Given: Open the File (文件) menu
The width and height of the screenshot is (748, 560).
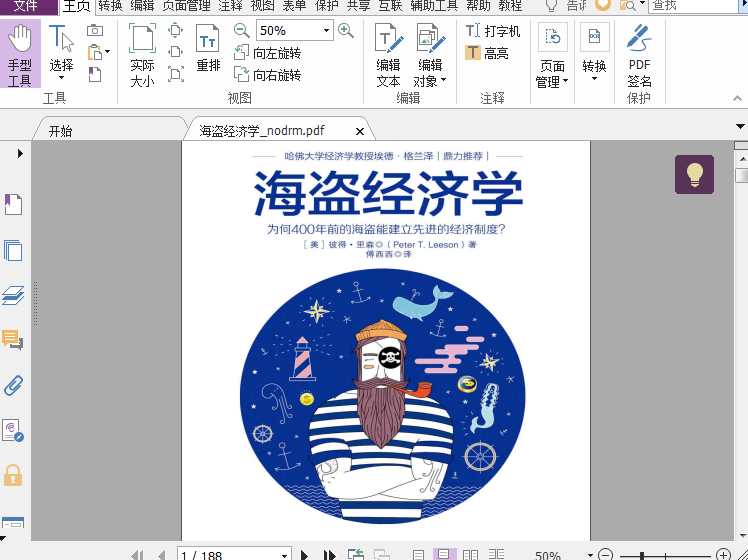Looking at the screenshot, I should click(x=26, y=6).
